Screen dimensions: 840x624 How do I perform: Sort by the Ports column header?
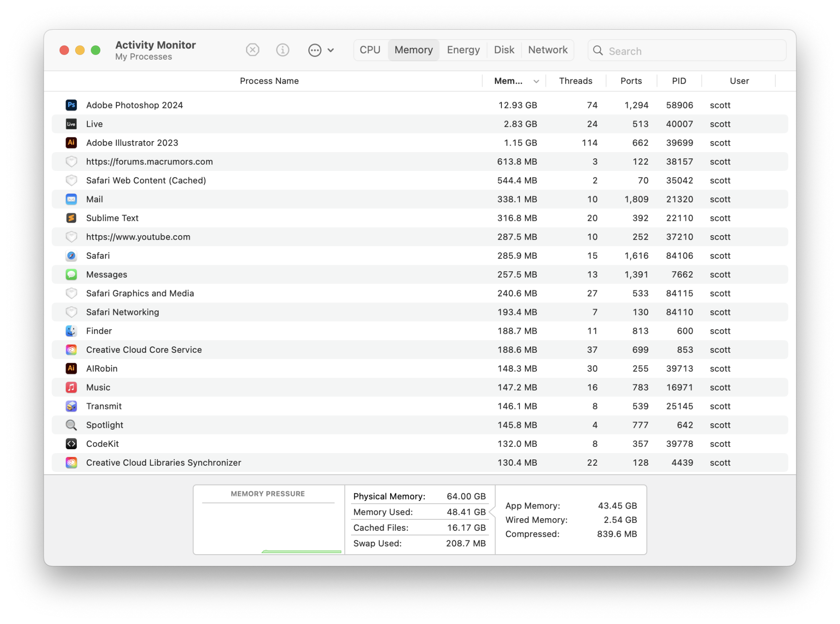click(x=631, y=81)
